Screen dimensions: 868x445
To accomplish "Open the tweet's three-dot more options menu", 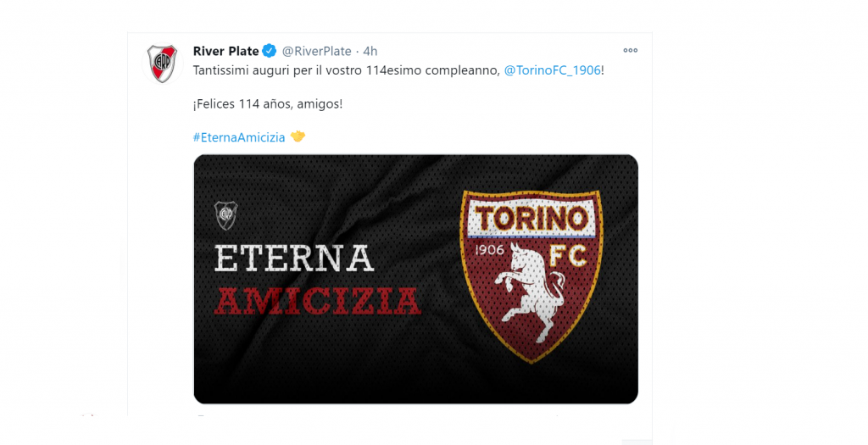I will coord(630,51).
